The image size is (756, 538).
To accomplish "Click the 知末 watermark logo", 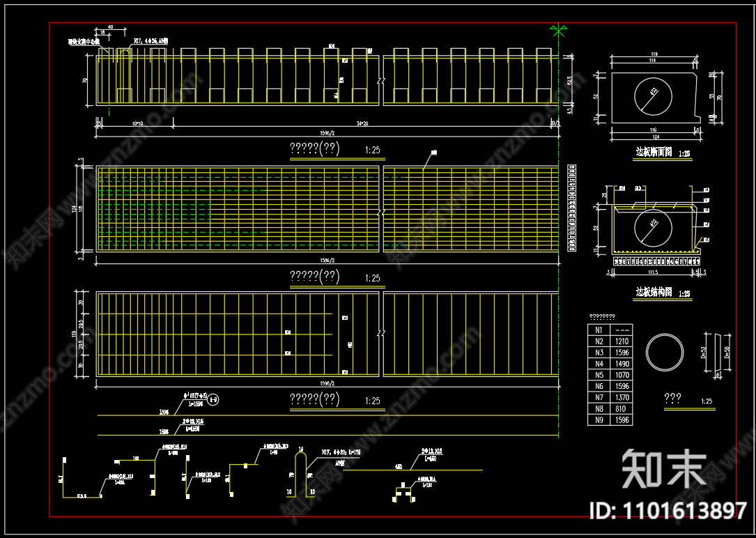I will pos(664,468).
